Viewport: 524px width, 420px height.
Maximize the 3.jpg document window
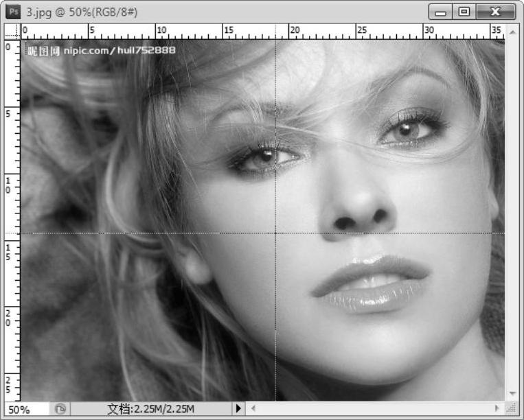tap(465, 12)
